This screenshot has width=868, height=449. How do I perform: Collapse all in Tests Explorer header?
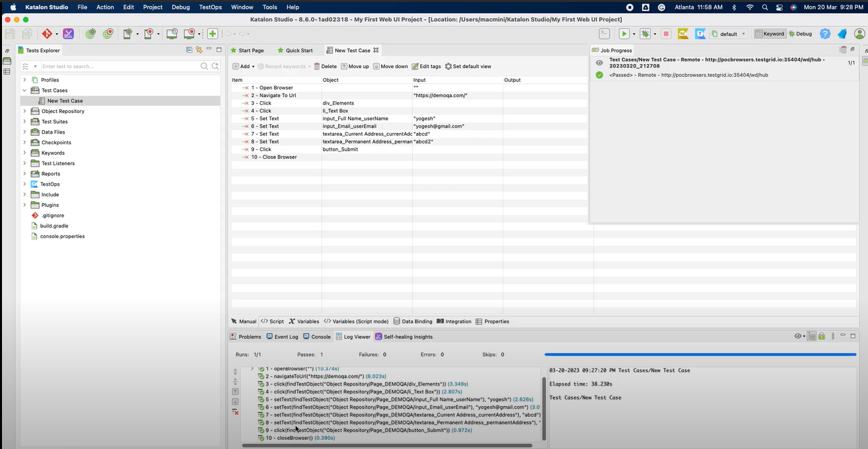point(189,50)
